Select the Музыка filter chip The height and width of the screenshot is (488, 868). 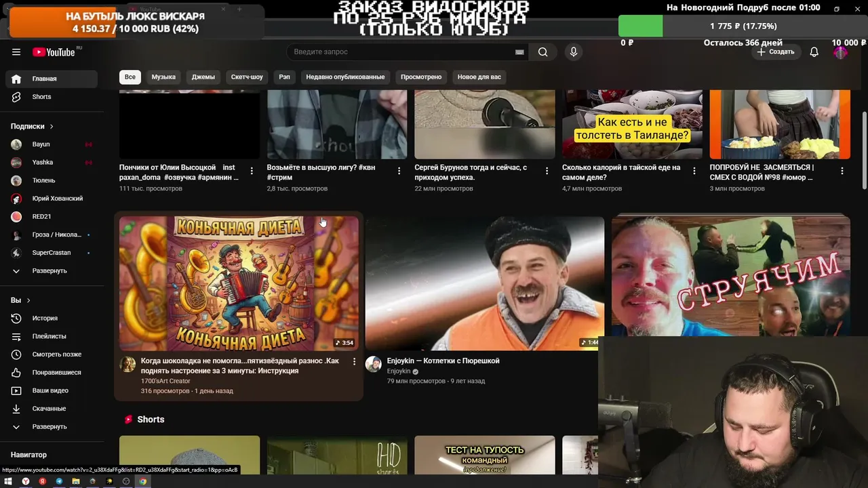coord(163,77)
